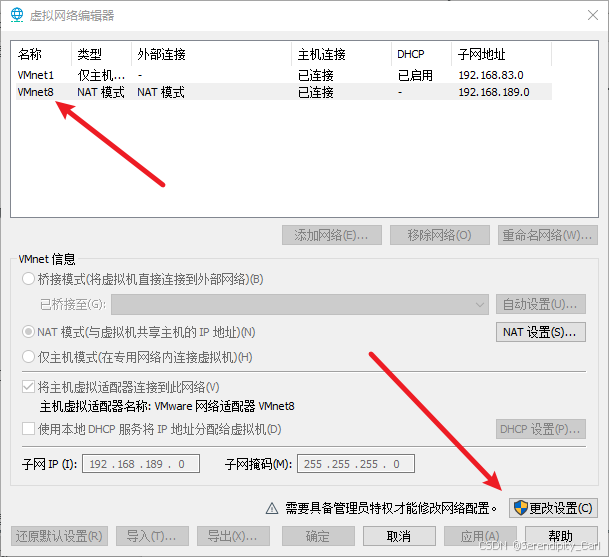Viewport: 609px width, 557px height.
Task: Click 重命名网络(W) button
Action: pyautogui.click(x=548, y=235)
